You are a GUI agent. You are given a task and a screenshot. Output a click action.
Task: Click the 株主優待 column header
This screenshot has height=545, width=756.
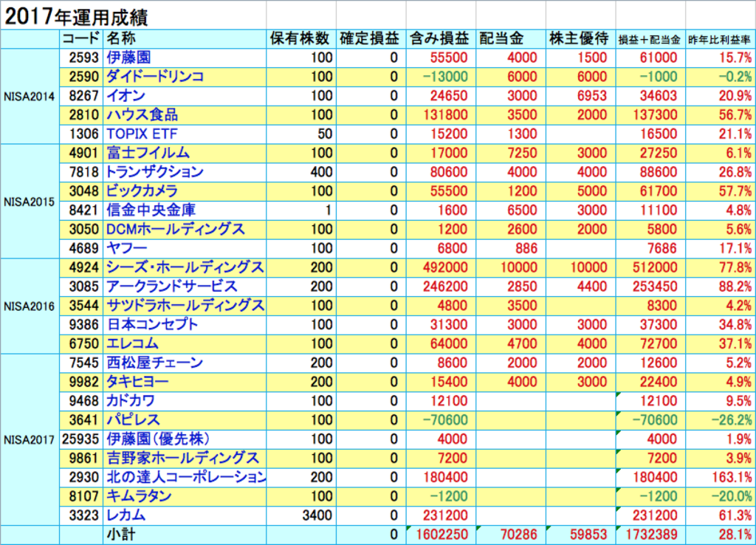click(579, 38)
